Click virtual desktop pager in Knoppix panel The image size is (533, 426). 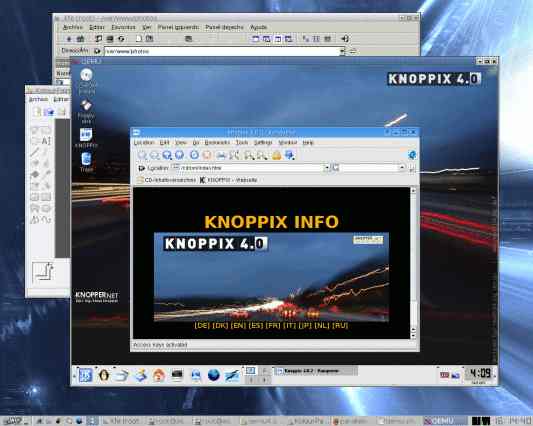click(257, 375)
